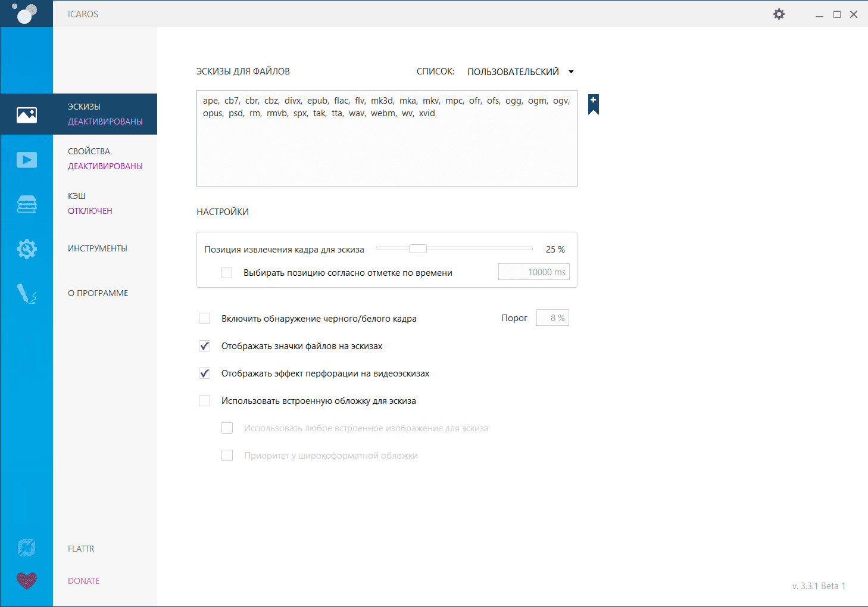Open the about pen icon
The image size is (868, 607).
(x=27, y=294)
